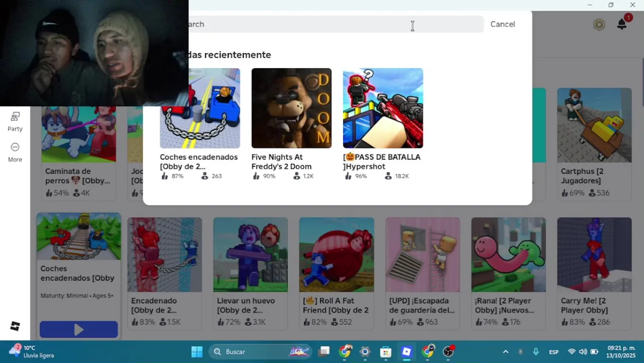Open the Chrome settings-gear taskbar icon
This screenshot has width=644, height=363.
pos(365,351)
